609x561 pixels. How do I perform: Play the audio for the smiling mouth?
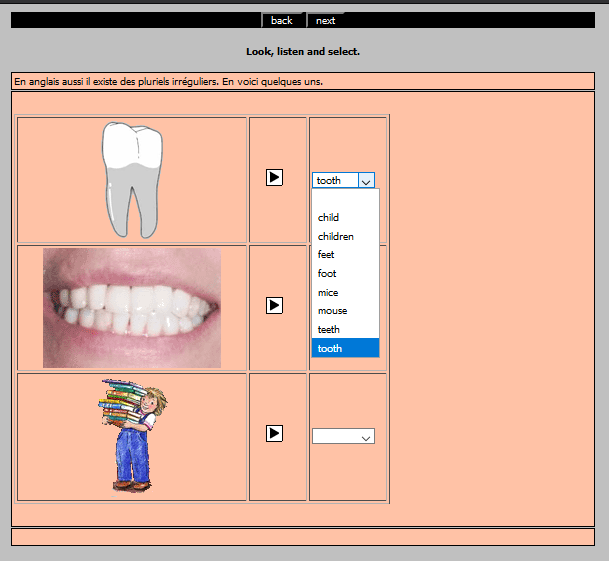[x=274, y=305]
